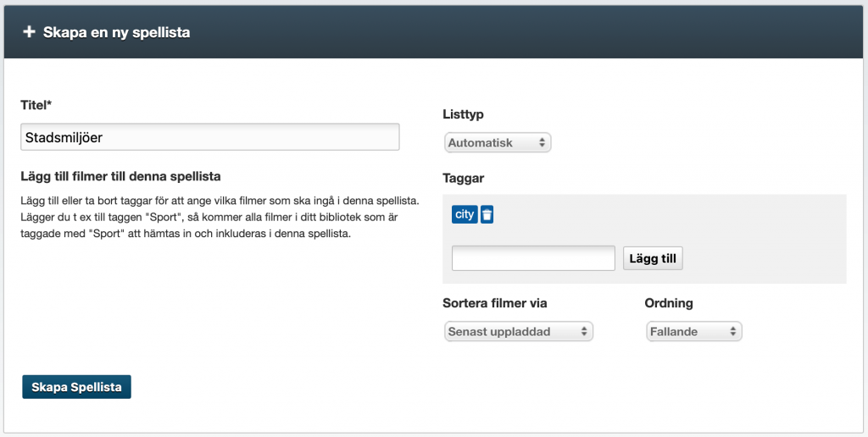Click the Listtyp label
This screenshot has width=868, height=437.
(464, 114)
